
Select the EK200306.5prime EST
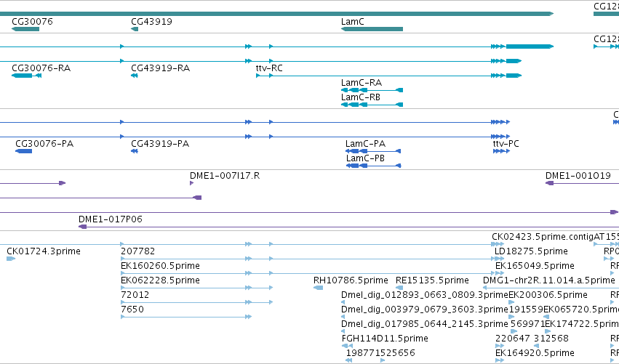(x=511, y=302)
